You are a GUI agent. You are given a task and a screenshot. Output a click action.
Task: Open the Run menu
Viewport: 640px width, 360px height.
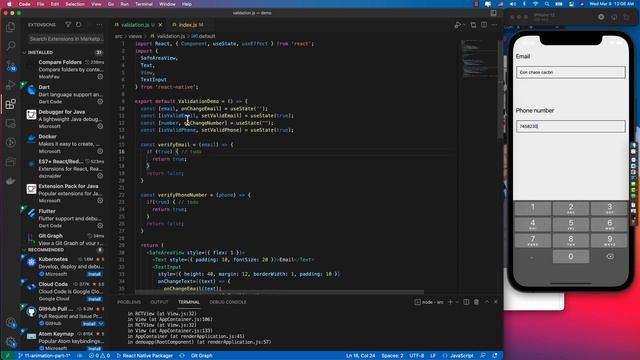(x=124, y=4)
